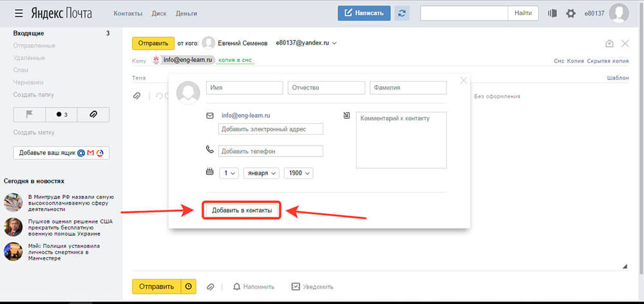Expand the 1900 year dropdown
The width and height of the screenshot is (644, 304).
click(x=299, y=173)
